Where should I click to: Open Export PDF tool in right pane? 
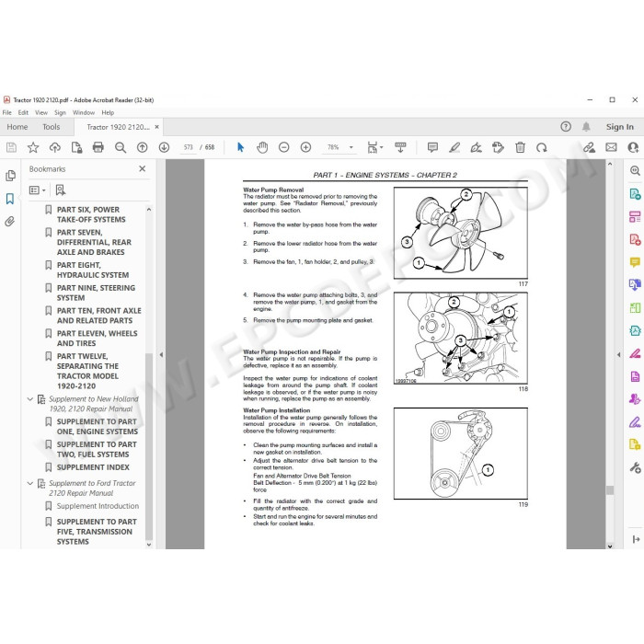point(635,193)
